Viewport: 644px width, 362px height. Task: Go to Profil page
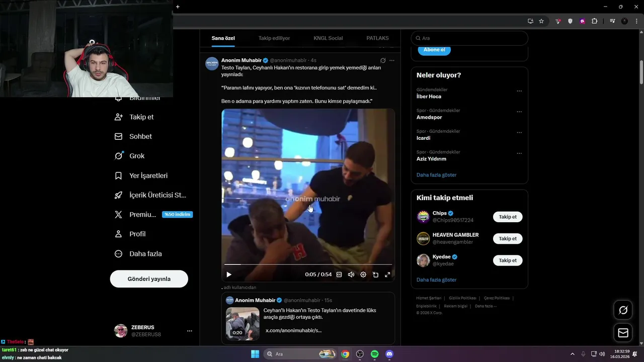130,234
